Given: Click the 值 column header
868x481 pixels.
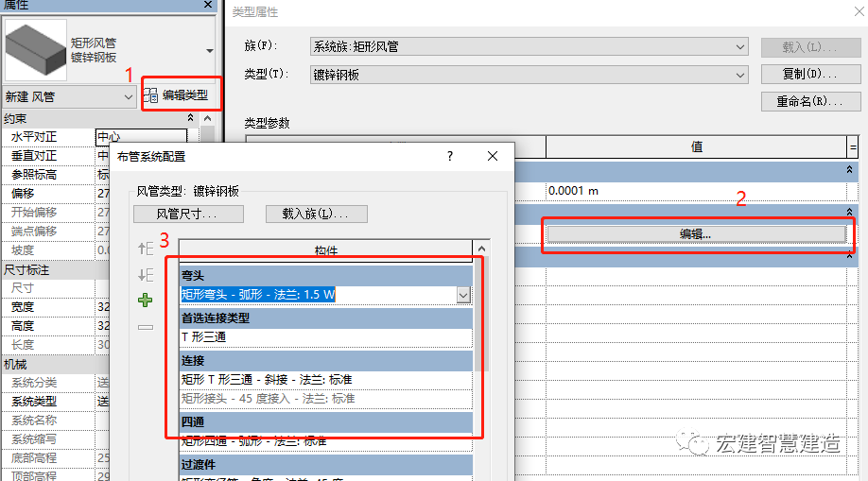Looking at the screenshot, I should pos(696,146).
